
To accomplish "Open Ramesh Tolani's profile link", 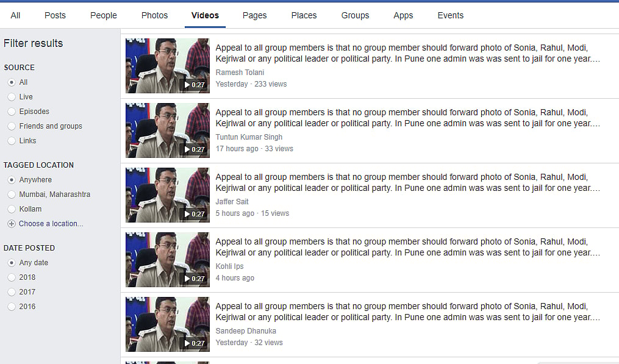I will coord(240,73).
